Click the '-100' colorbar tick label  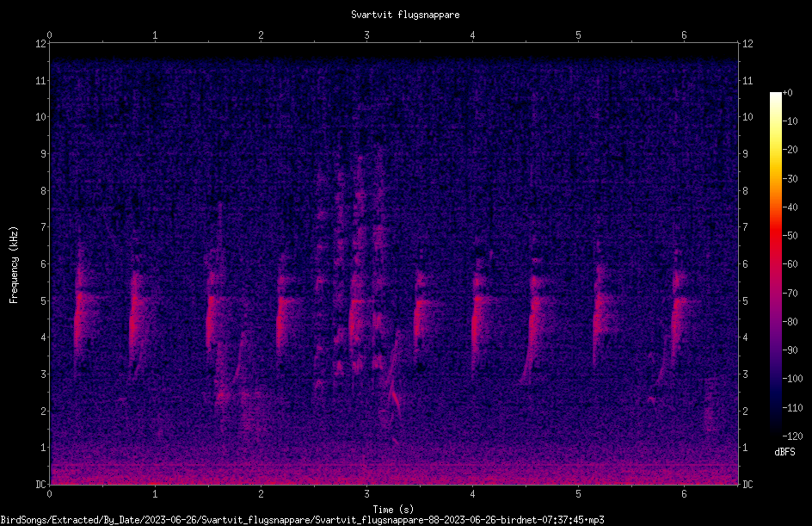point(792,379)
